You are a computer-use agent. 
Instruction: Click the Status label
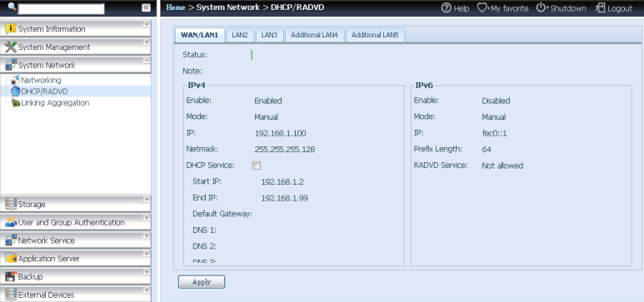195,55
